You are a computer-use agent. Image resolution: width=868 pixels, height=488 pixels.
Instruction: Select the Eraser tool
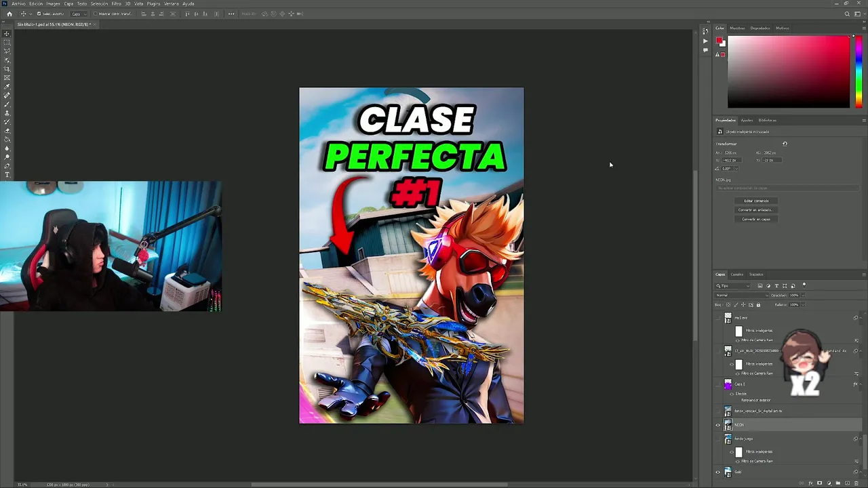[7, 131]
